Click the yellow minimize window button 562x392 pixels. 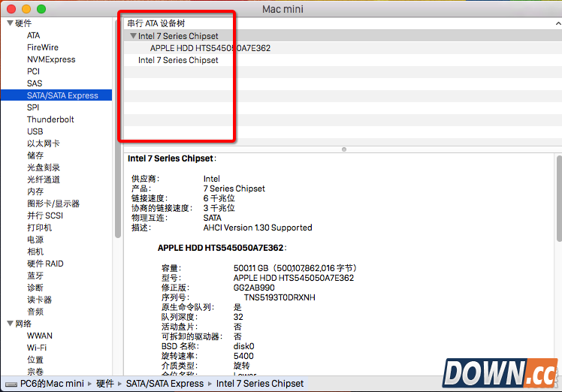[x=26, y=9]
